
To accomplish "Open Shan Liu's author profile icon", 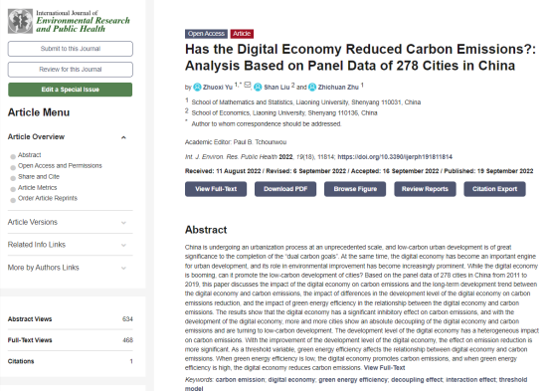I will pyautogui.click(x=258, y=87).
